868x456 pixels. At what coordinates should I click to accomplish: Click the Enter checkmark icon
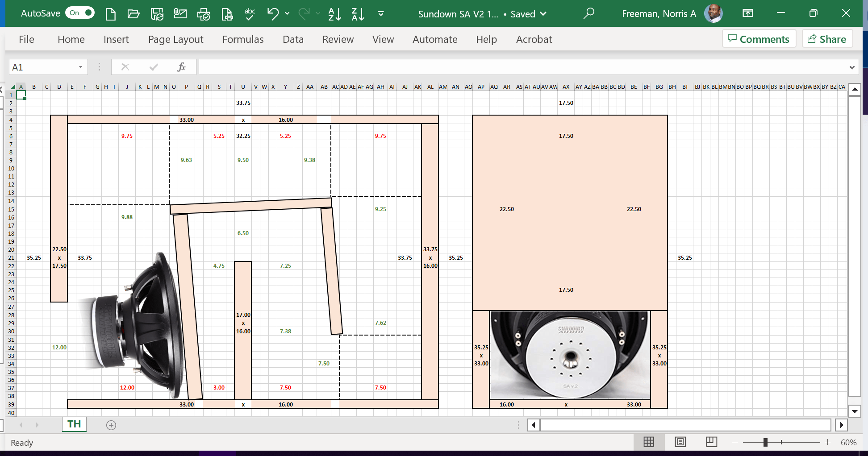154,67
